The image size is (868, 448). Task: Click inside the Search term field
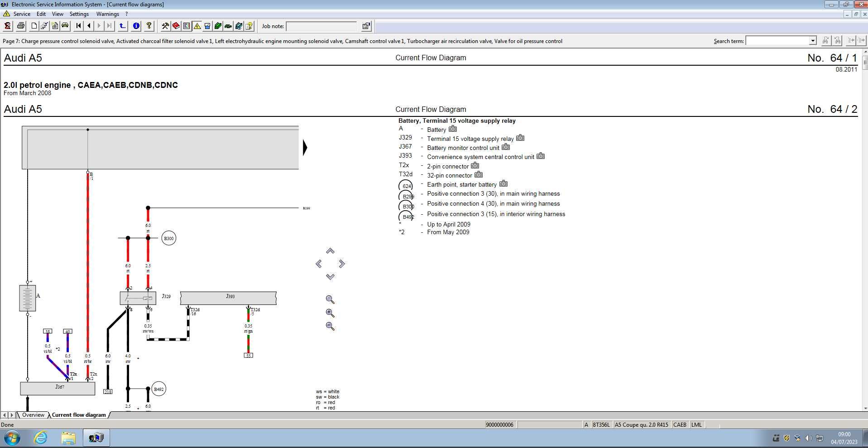pyautogui.click(x=777, y=41)
